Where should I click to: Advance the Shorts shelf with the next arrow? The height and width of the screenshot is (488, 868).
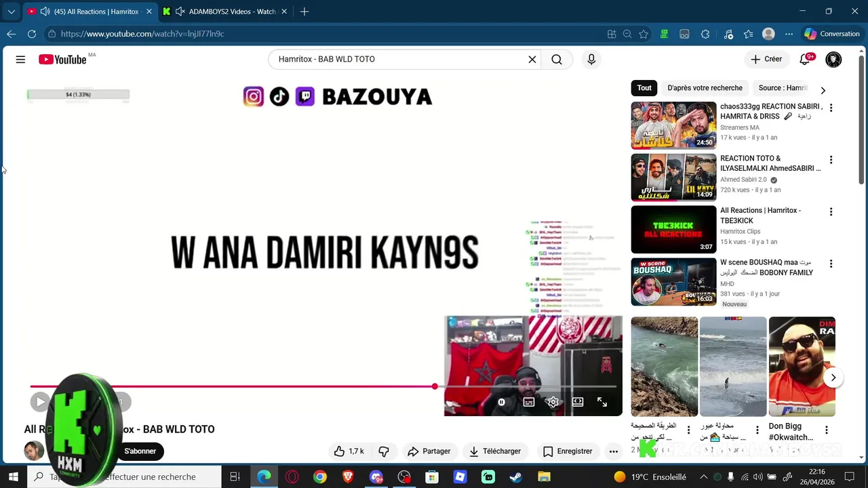click(833, 378)
